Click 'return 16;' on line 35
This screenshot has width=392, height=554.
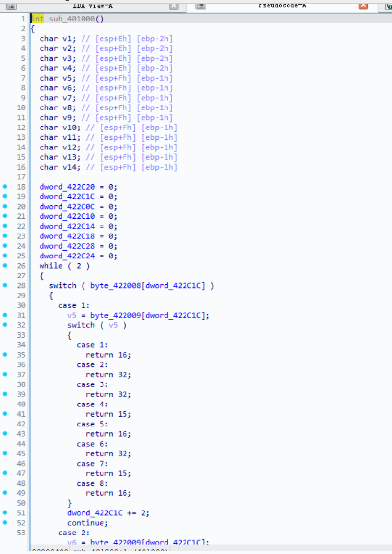point(108,355)
